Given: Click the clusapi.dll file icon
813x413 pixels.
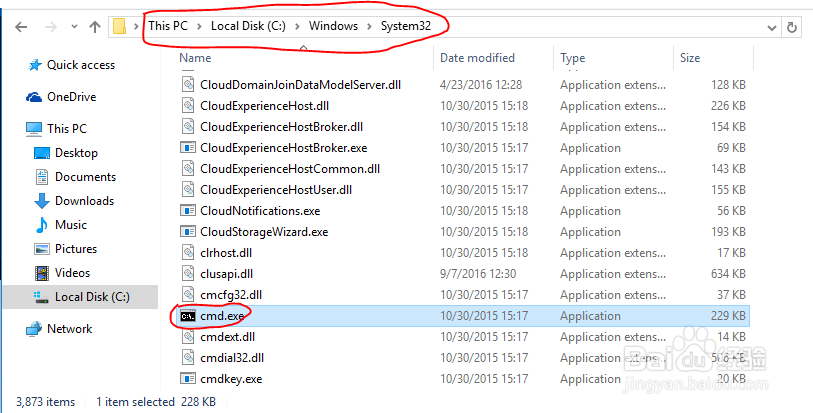Looking at the screenshot, I should point(188,274).
